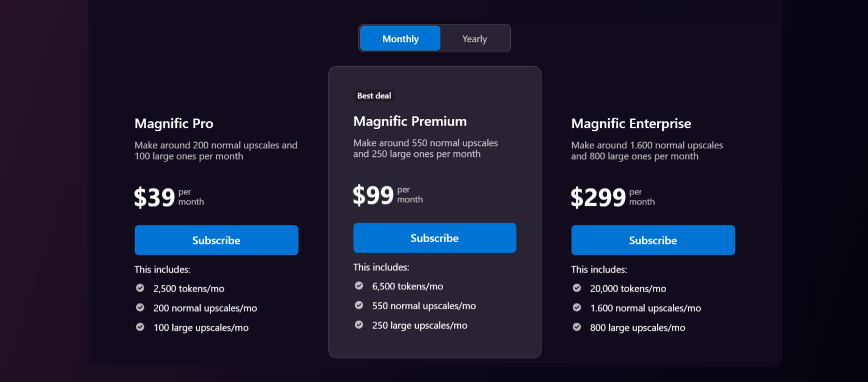Image resolution: width=868 pixels, height=382 pixels.
Task: Click the Magnific Pro plan title
Action: [174, 123]
